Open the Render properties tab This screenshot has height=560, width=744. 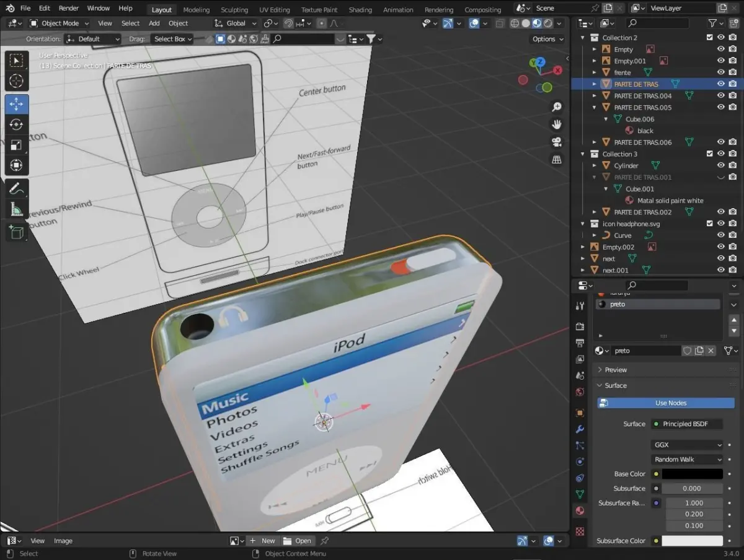click(580, 326)
